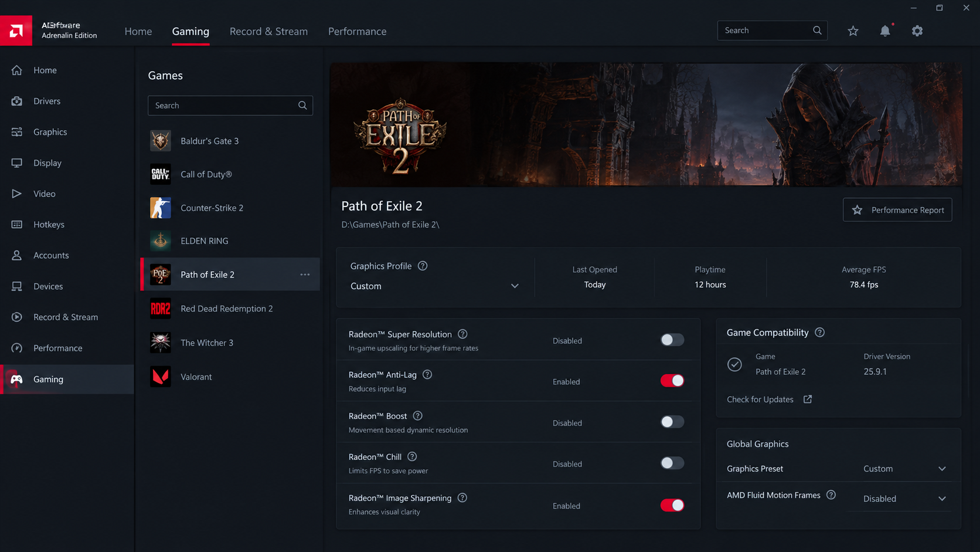The image size is (980, 552).
Task: Click the Graphics sidebar icon
Action: click(x=17, y=132)
